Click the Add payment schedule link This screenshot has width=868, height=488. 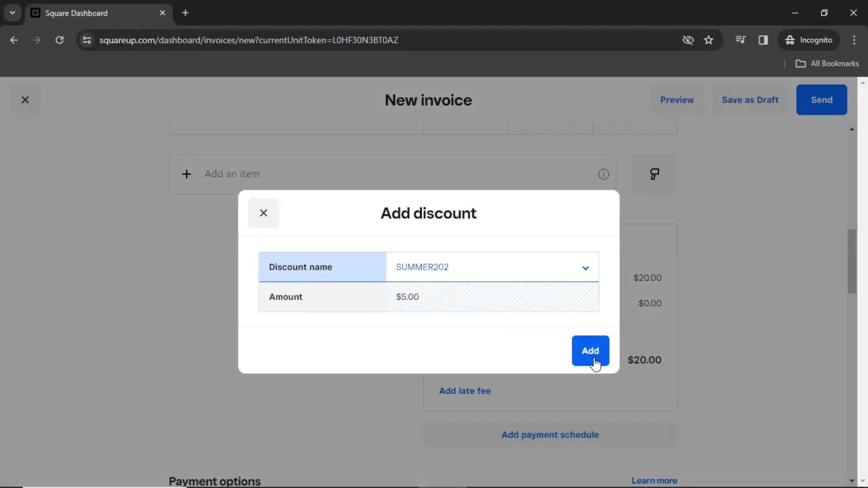pyautogui.click(x=551, y=434)
